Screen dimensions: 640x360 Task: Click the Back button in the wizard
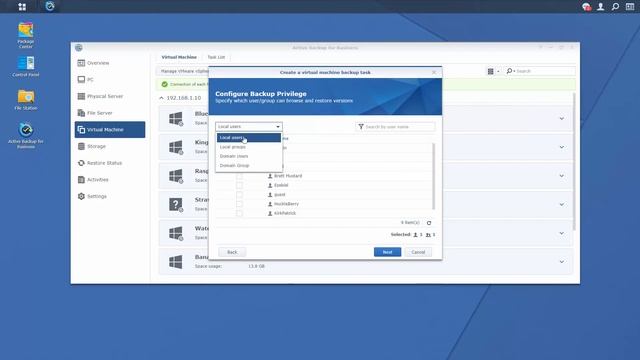point(232,252)
